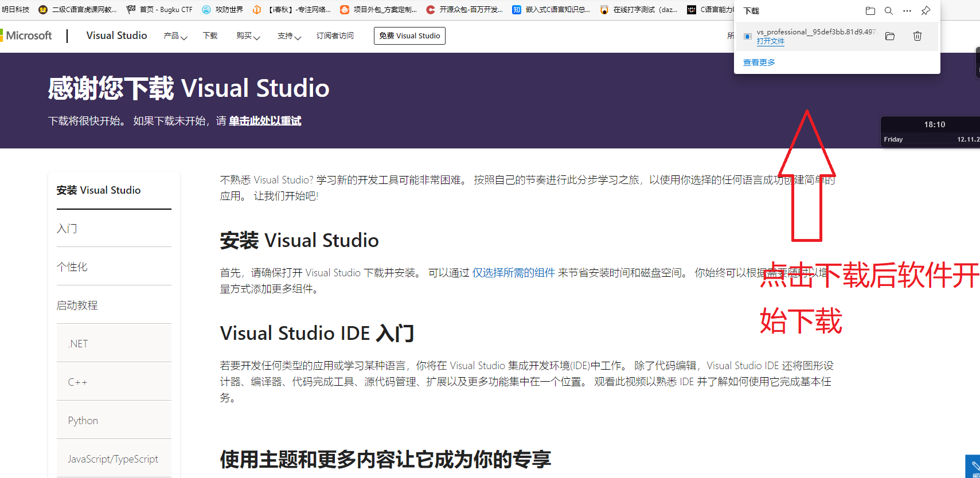The image size is (980, 478).
Task: Click 单击此处以重试 to retry download
Action: (x=265, y=121)
